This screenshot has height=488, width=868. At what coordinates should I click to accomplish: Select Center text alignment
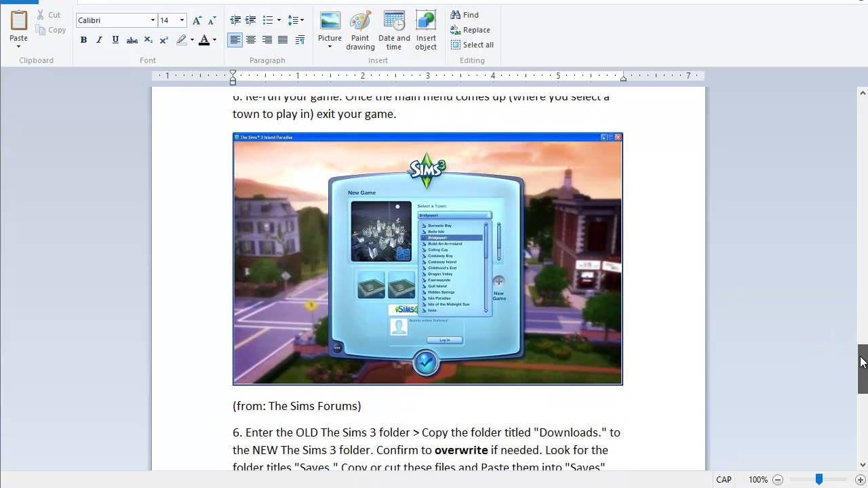click(x=251, y=40)
